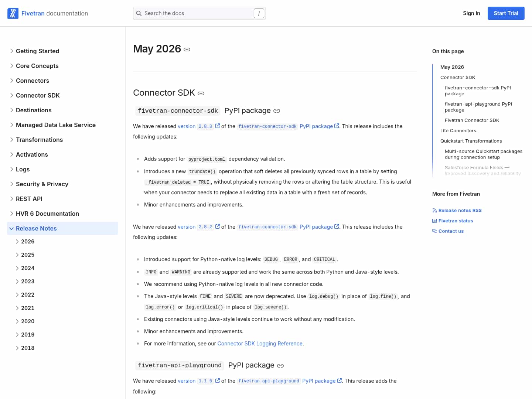The image size is (532, 399).
Task: Focus the Search the docs field
Action: pos(199,13)
